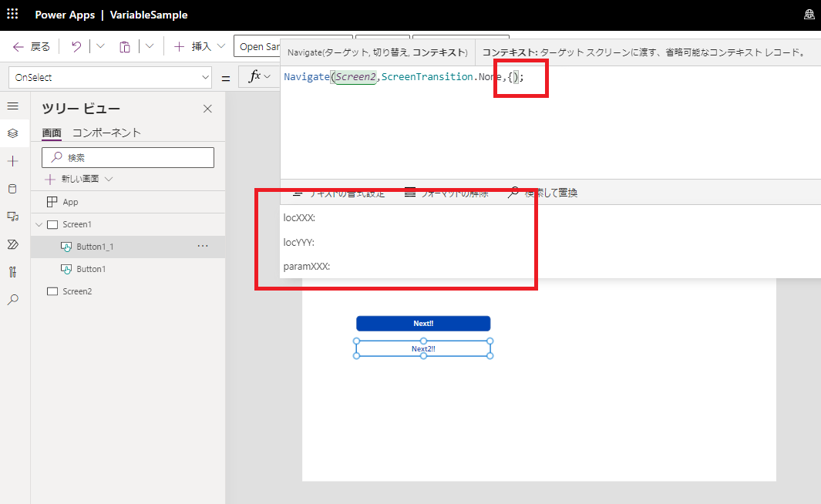
Task: Click the undo icon in toolbar
Action: pyautogui.click(x=74, y=46)
